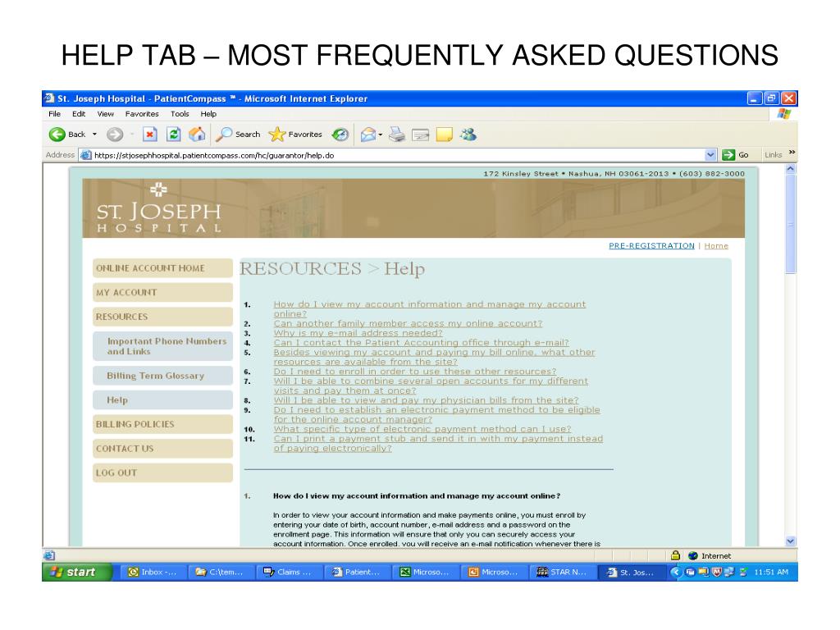Follow the PRE-REGISTRATION link
840x630 pixels.
pos(651,246)
